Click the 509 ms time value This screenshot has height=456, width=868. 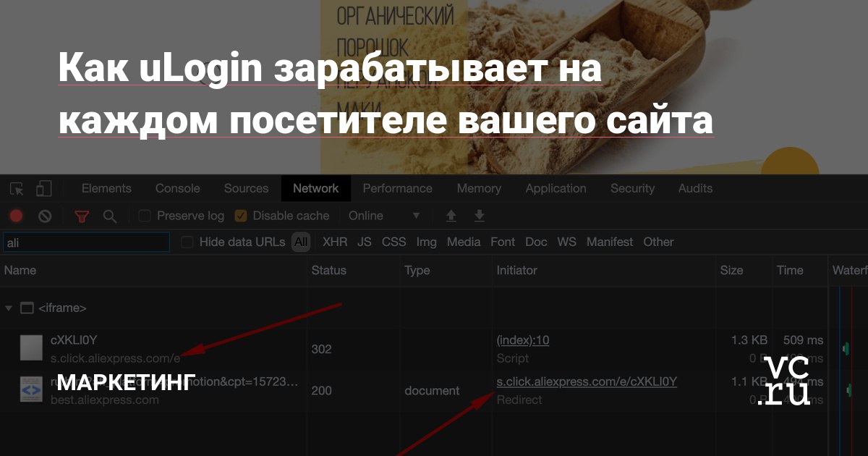(803, 340)
